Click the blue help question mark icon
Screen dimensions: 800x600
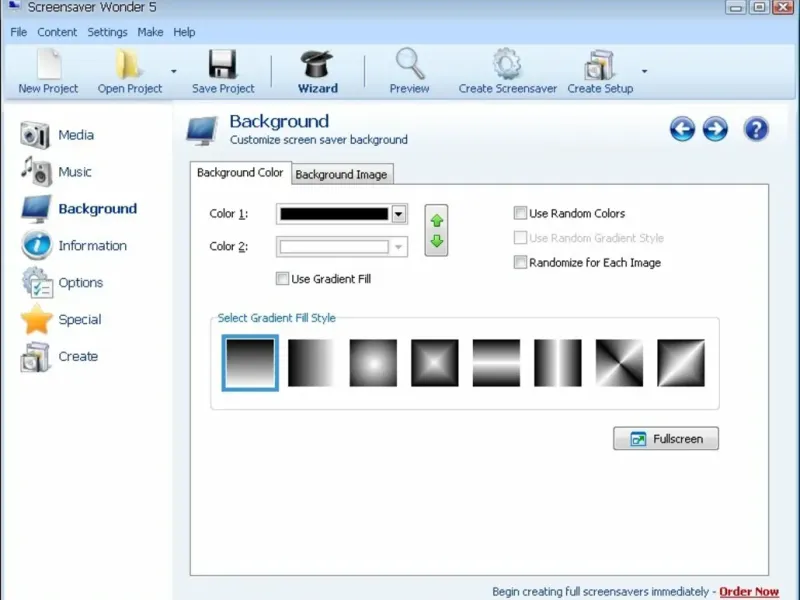click(x=756, y=129)
